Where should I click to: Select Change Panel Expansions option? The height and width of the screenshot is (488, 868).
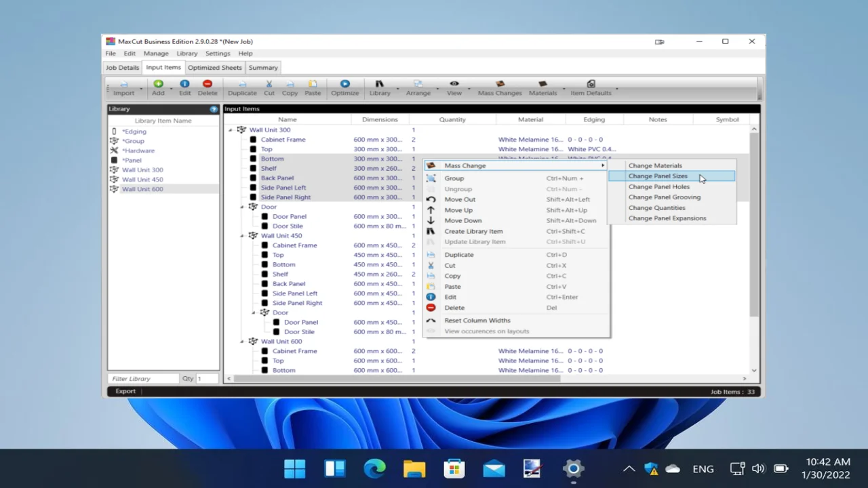(x=671, y=218)
